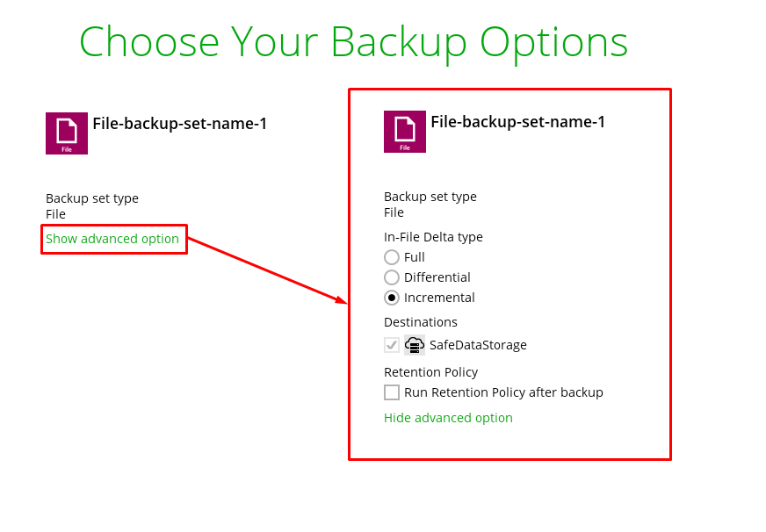Click the File icon inside the red panel
Screen dimensions: 766x532
405,132
